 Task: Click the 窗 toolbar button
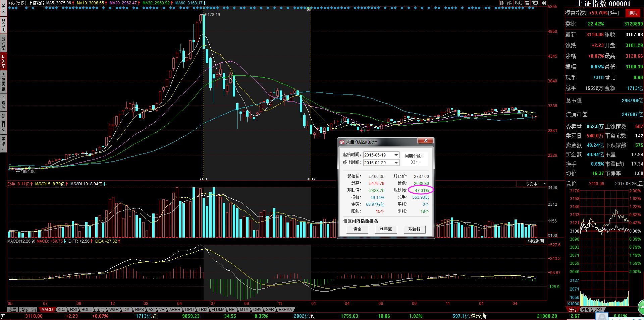coord(527,3)
